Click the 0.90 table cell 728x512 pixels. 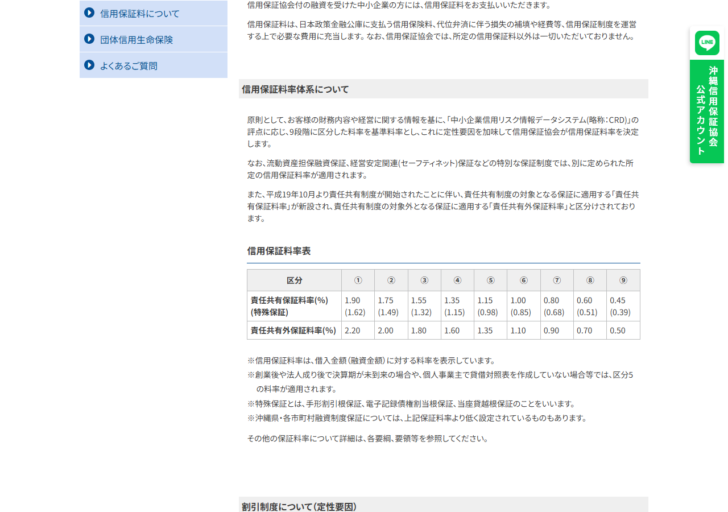click(x=557, y=331)
